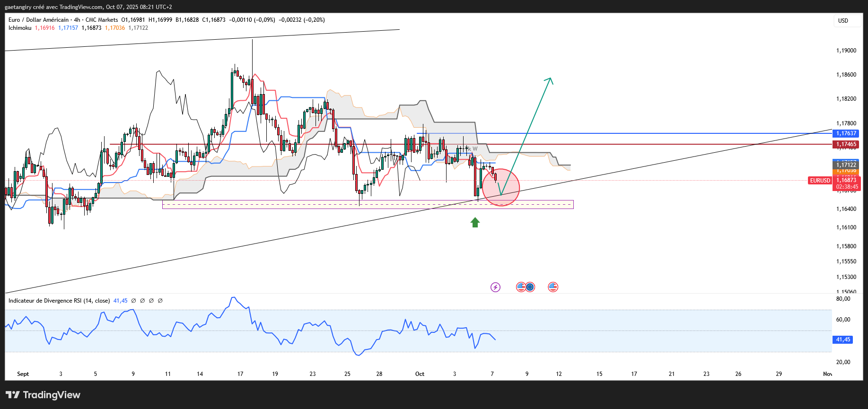
Task: Select the Ichimoku indicator legend label
Action: coord(20,28)
